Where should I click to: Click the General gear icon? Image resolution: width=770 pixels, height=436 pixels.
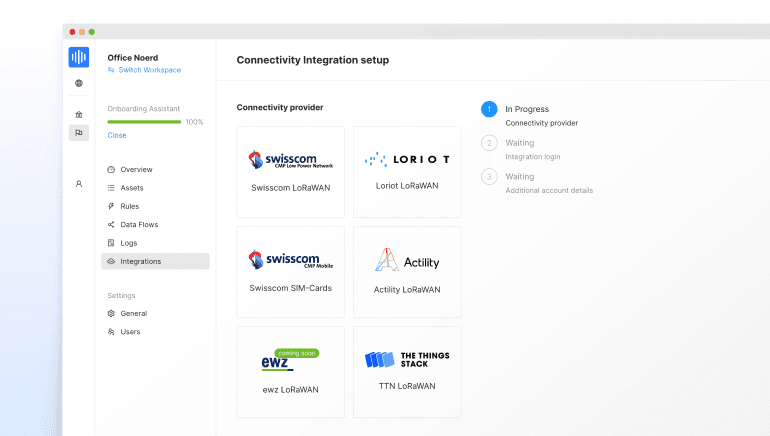[111, 313]
